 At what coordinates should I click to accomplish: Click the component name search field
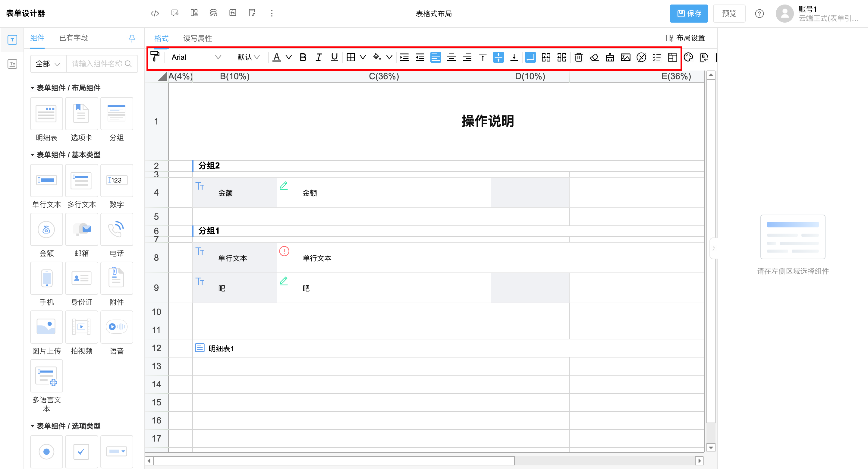[102, 64]
